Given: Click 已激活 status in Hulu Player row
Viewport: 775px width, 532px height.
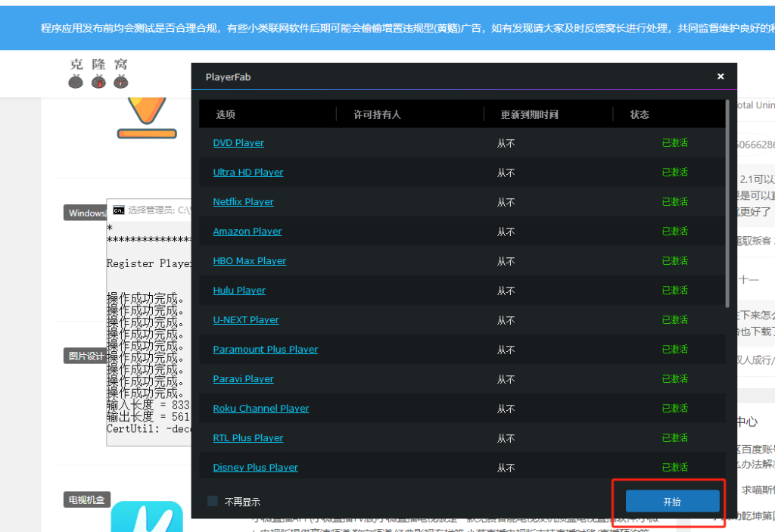Looking at the screenshot, I should pos(674,291).
